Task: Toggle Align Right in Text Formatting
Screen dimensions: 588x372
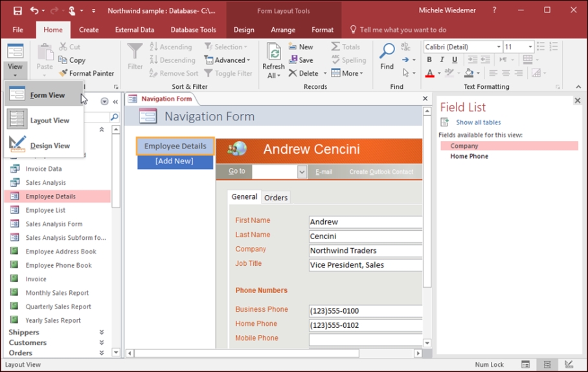Action: click(x=519, y=73)
